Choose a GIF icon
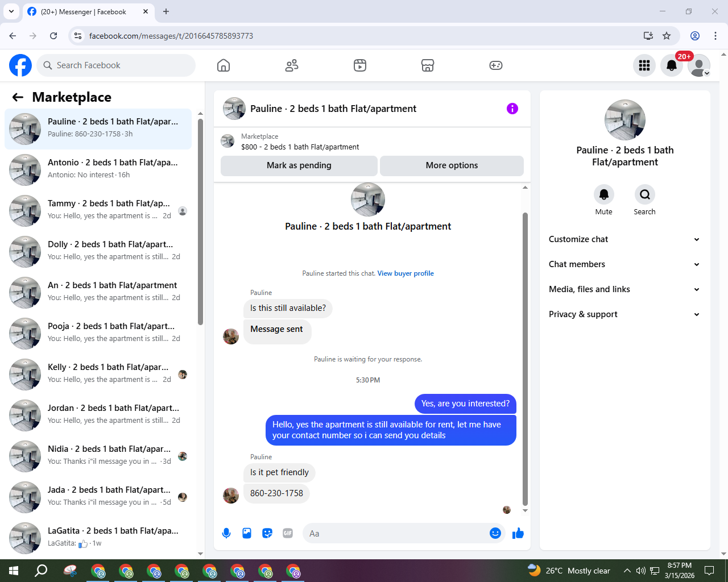 click(x=288, y=533)
